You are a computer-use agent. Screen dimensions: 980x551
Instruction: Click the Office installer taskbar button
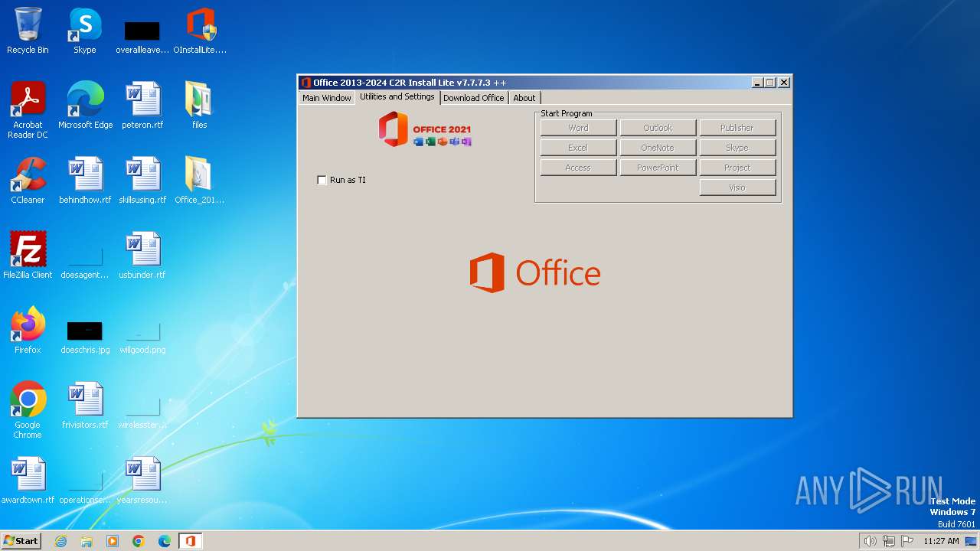point(190,541)
